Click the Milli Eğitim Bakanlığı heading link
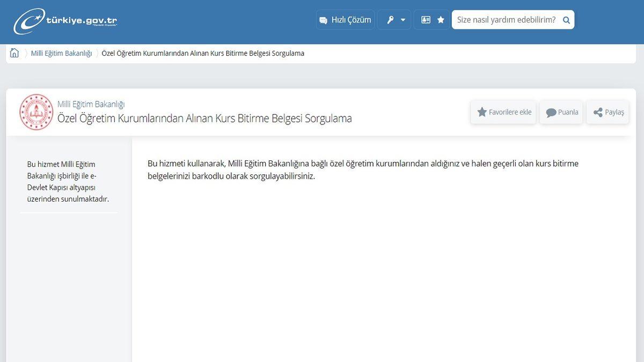644x362 pixels. [91, 104]
